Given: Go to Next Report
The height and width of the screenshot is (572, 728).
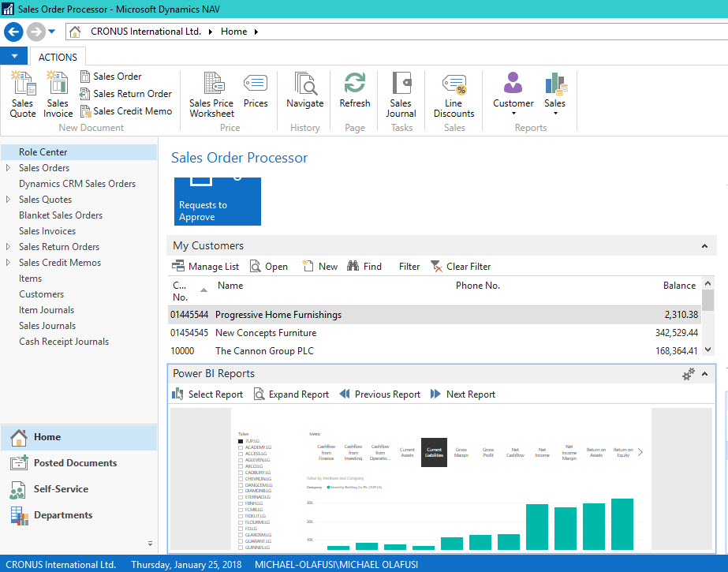Looking at the screenshot, I should [x=463, y=394].
